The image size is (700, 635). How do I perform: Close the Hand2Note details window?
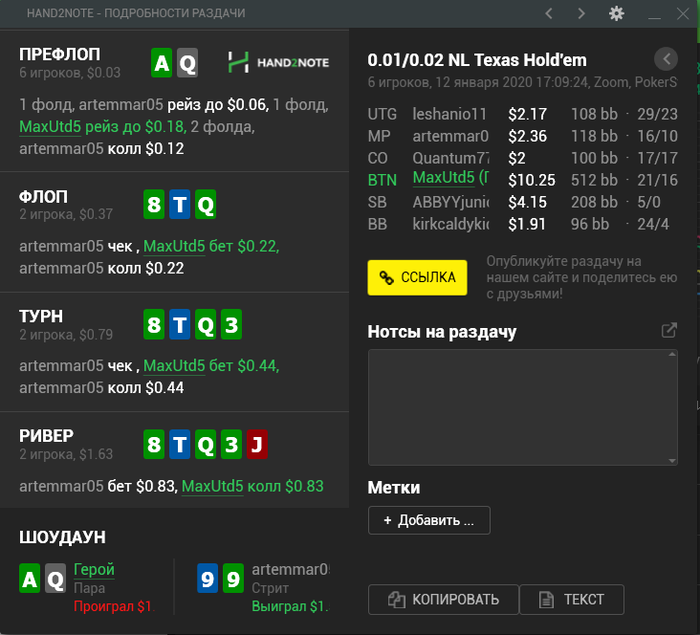[683, 13]
